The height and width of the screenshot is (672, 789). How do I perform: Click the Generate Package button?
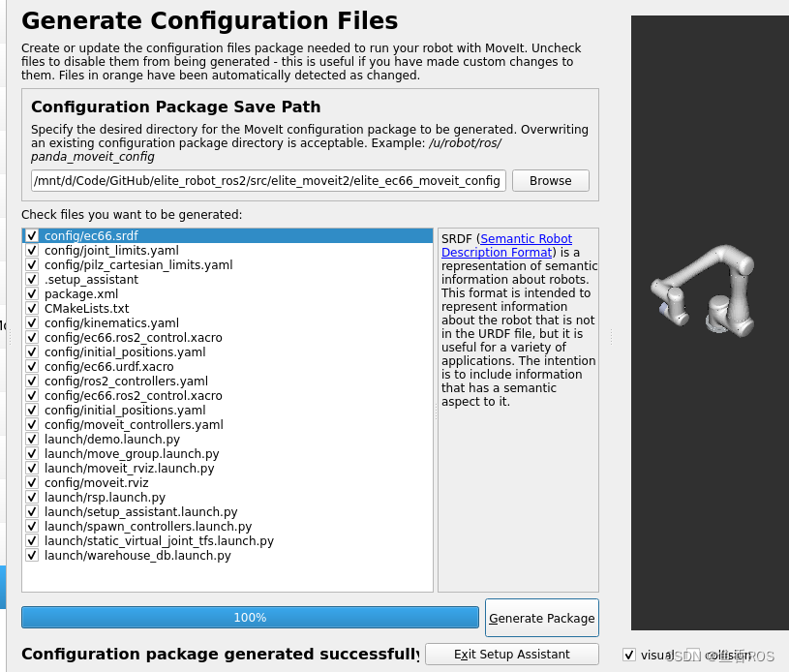(542, 618)
